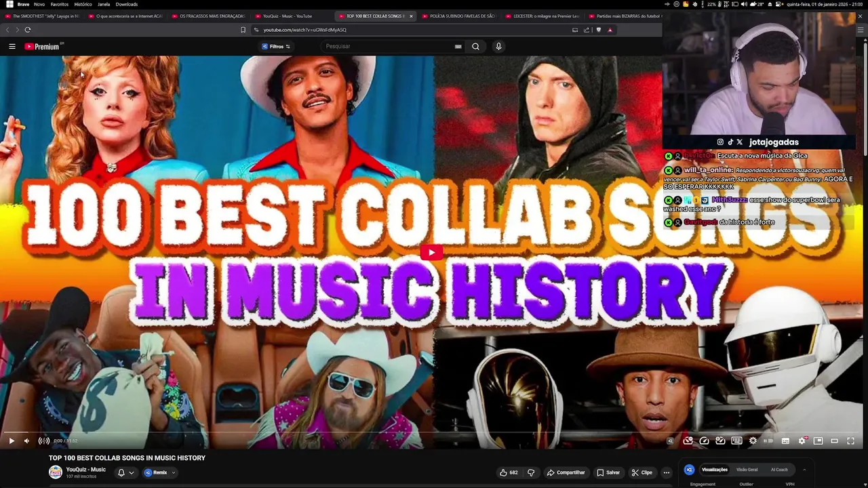Open the picture-in-picture icon in address bar

pyautogui.click(x=575, y=30)
